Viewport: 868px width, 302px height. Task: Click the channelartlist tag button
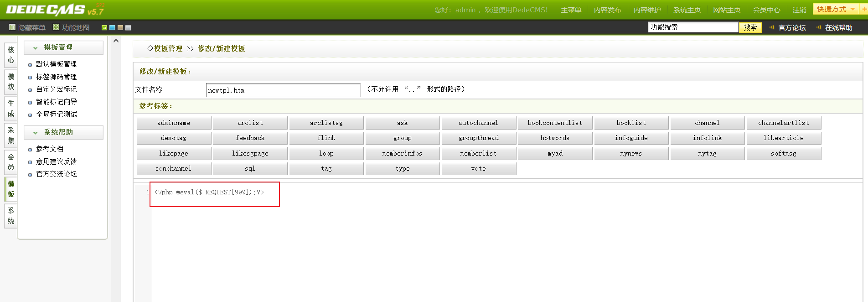click(x=784, y=123)
